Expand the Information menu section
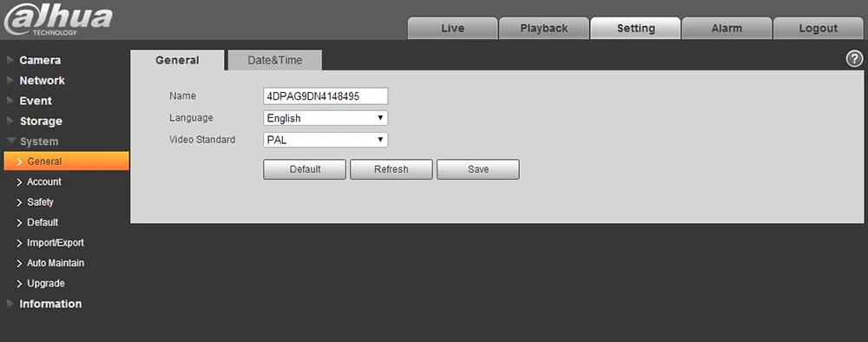This screenshot has height=342, width=868. pos(50,304)
